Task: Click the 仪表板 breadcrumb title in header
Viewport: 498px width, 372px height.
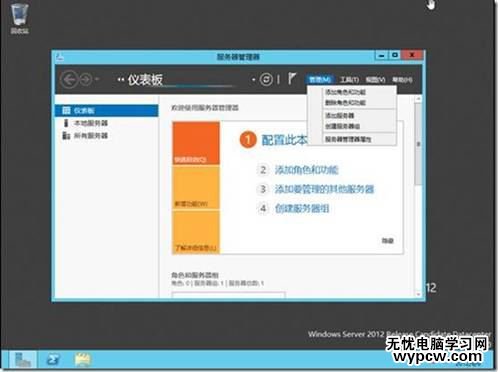Action: click(x=145, y=80)
